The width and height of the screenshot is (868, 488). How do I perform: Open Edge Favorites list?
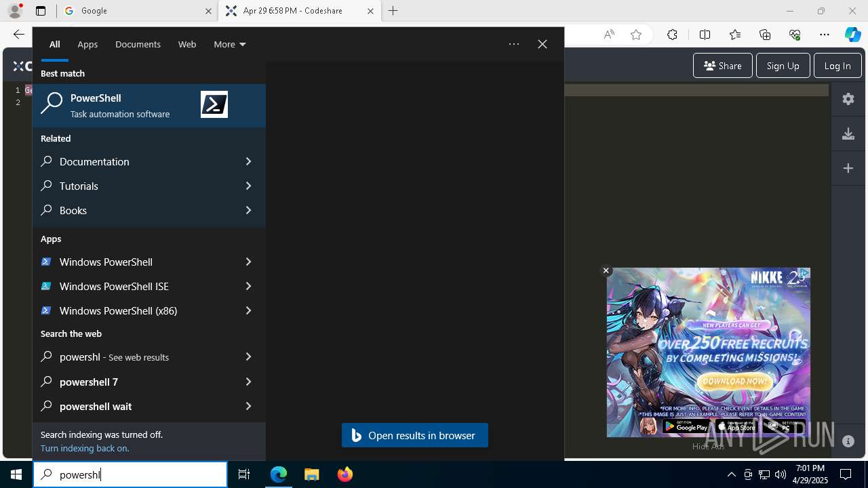click(x=735, y=35)
